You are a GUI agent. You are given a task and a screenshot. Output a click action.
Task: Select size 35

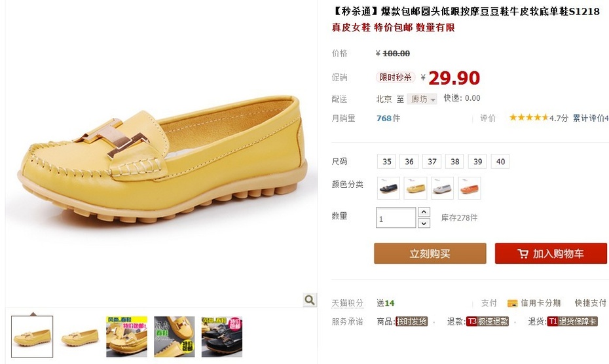(386, 162)
